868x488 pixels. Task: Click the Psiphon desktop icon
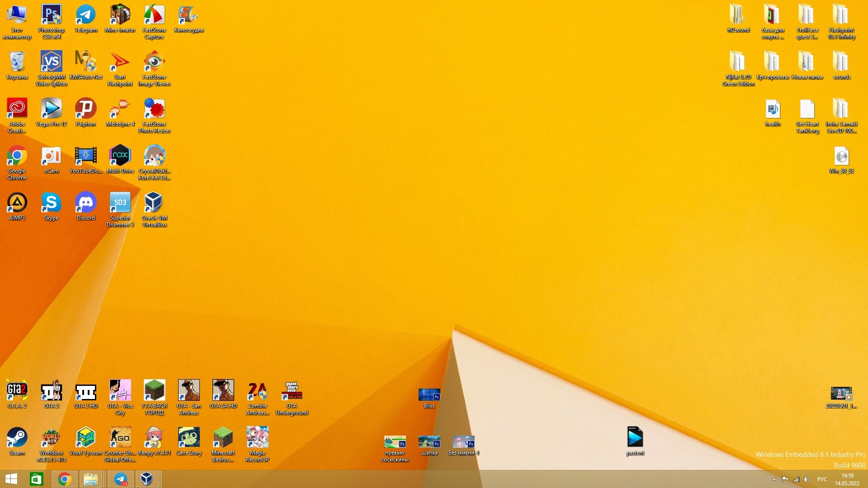[x=85, y=109]
